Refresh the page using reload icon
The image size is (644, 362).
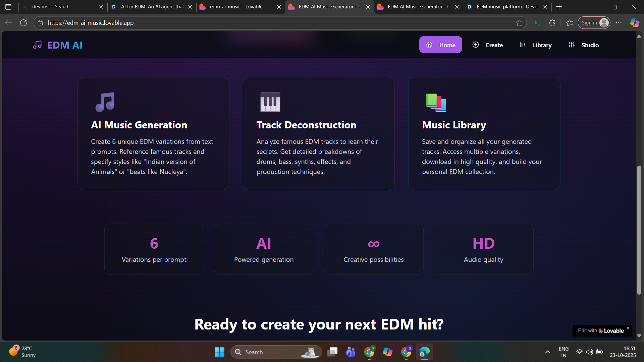(x=23, y=23)
